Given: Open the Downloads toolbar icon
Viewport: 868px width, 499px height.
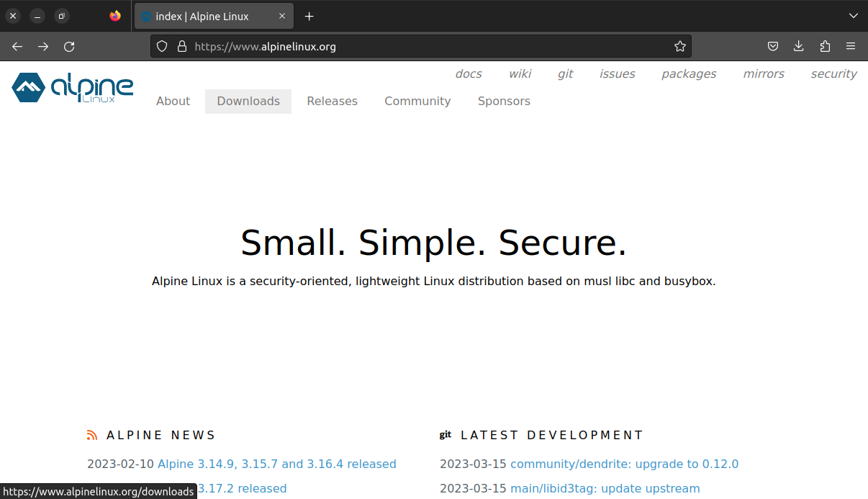Looking at the screenshot, I should click(798, 47).
